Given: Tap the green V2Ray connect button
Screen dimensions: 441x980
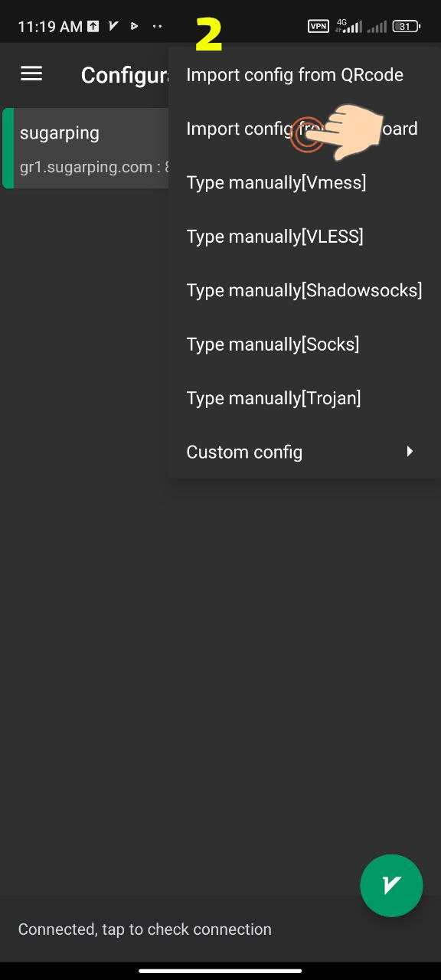Looking at the screenshot, I should coord(391,885).
